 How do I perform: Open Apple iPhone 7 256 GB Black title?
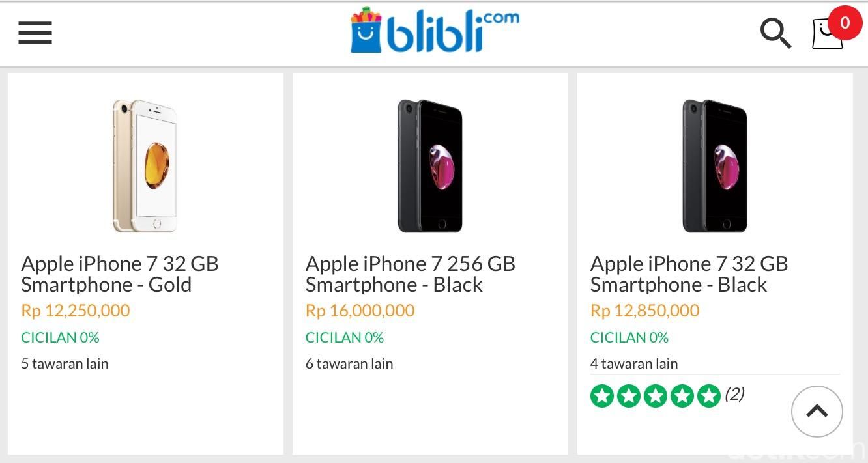(410, 274)
